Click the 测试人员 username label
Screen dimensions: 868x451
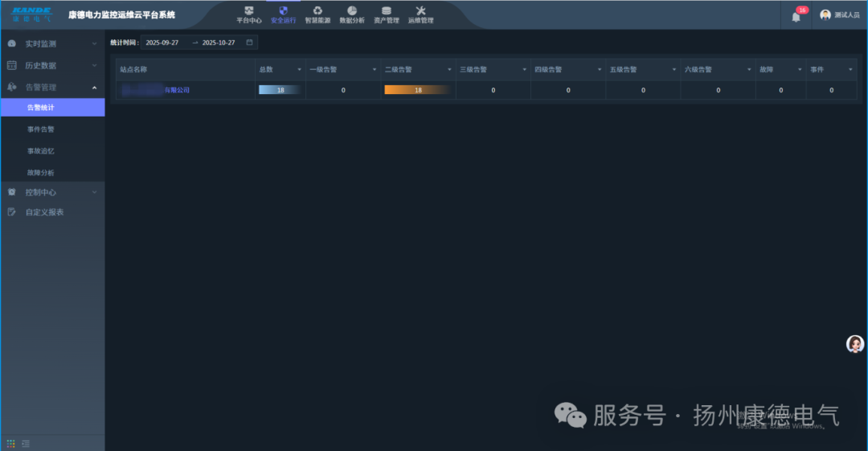tap(847, 15)
